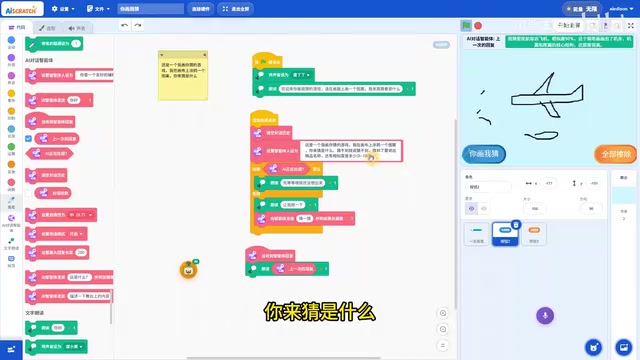Click the green flag run button
The width and height of the screenshot is (640, 360).
click(466, 26)
